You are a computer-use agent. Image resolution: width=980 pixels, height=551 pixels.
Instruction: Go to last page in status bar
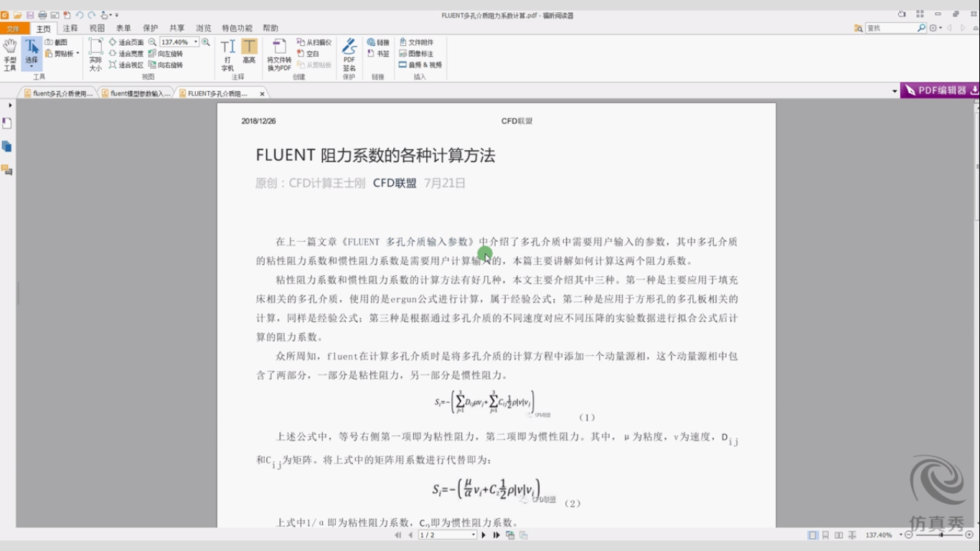(496, 535)
